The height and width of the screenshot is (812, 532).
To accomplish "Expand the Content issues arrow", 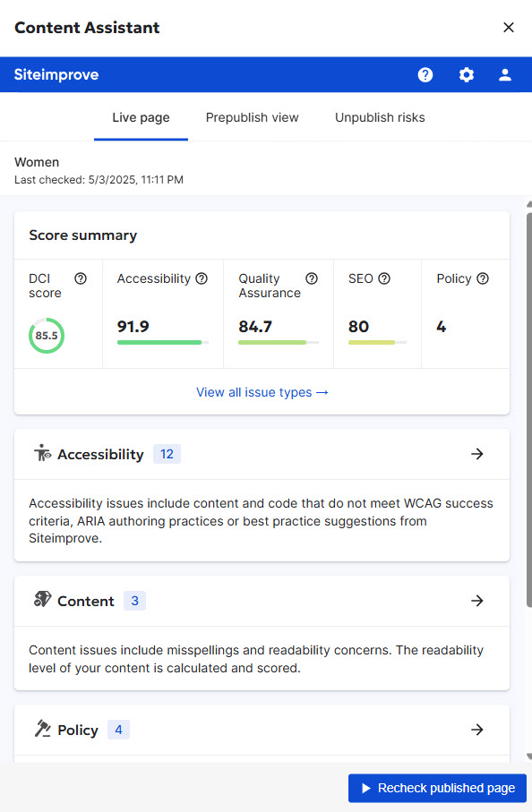I will (x=477, y=601).
